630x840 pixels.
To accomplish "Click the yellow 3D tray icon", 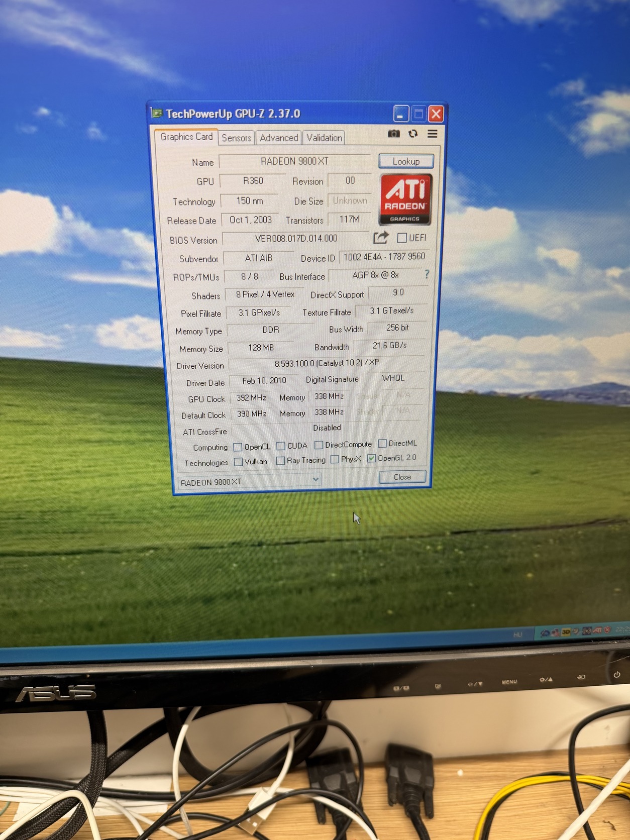I will point(566,632).
